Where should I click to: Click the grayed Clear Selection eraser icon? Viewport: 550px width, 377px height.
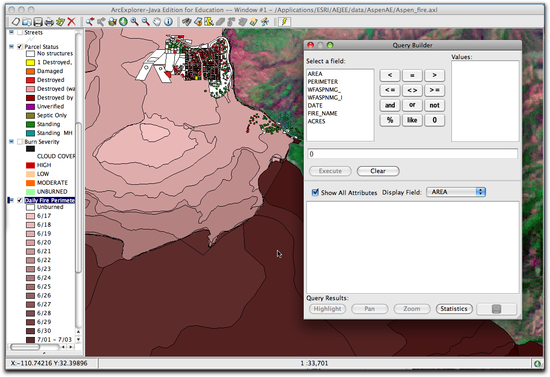click(x=220, y=22)
